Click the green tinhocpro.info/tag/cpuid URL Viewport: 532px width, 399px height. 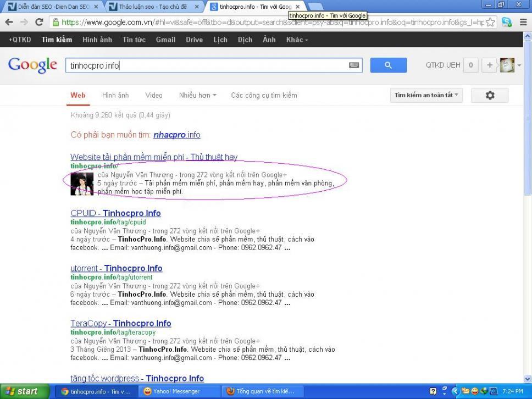pyautogui.click(x=108, y=222)
